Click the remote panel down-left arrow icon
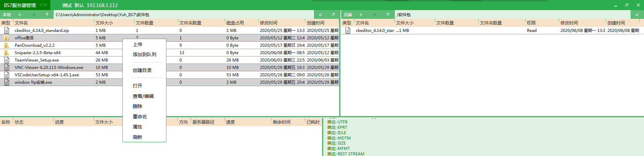The width and height of the screenshot is (644, 156). click(x=637, y=14)
